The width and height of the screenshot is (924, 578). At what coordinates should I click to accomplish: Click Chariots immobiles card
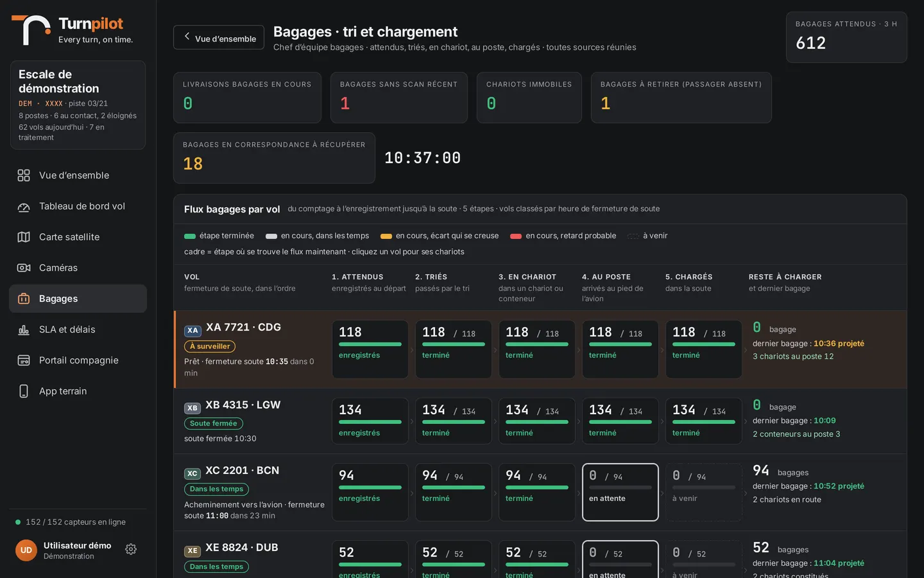pos(529,98)
